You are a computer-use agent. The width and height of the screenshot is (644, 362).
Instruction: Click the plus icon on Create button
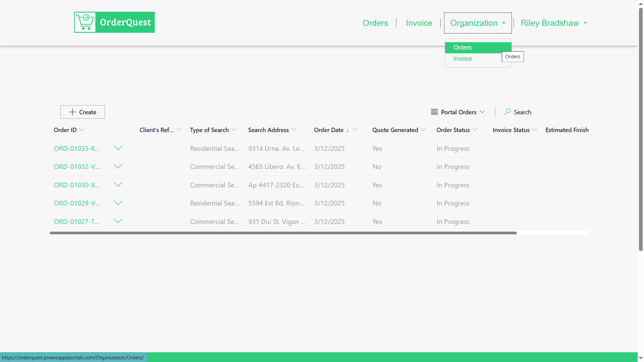(x=72, y=112)
